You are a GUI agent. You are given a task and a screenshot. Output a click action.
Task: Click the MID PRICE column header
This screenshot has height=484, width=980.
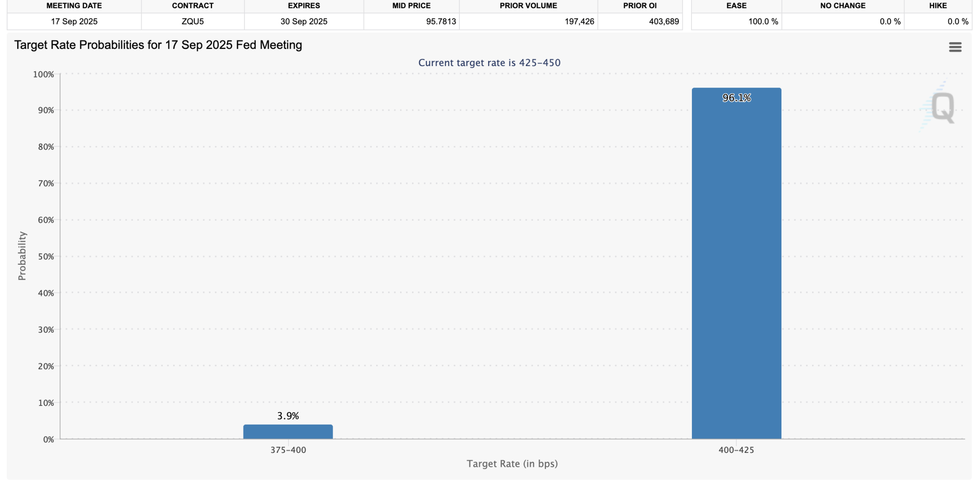(412, 6)
